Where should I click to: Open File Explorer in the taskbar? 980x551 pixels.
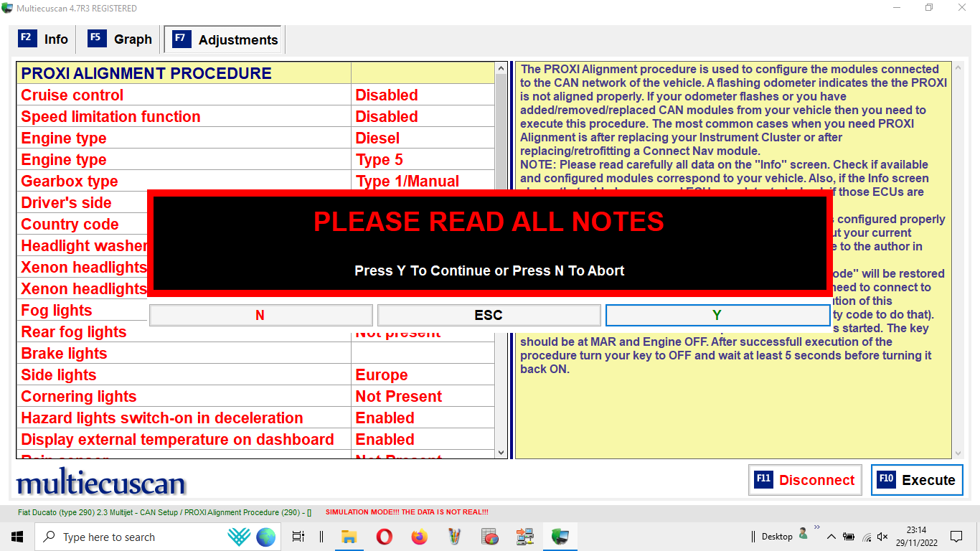[349, 536]
